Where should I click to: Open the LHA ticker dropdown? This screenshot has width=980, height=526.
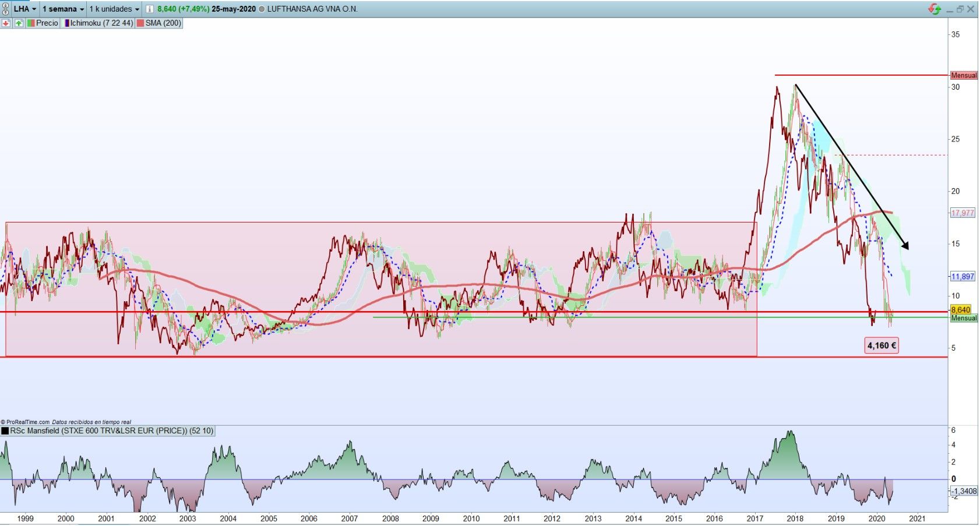click(x=25, y=9)
